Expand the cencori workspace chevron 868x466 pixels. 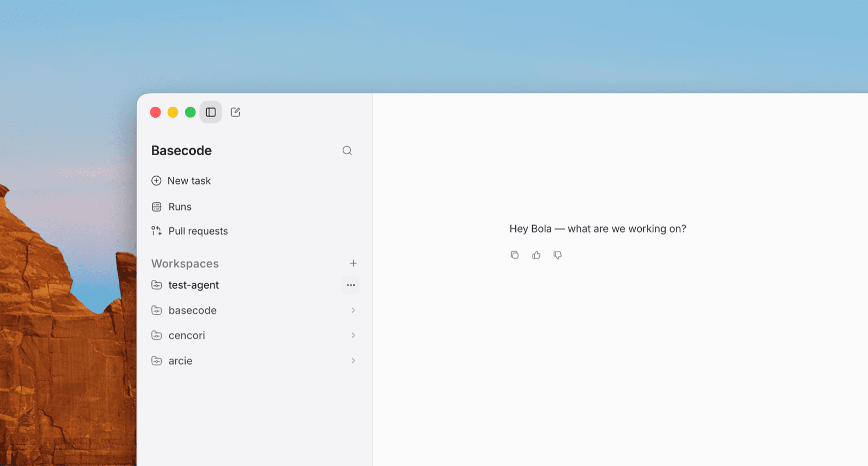click(353, 335)
